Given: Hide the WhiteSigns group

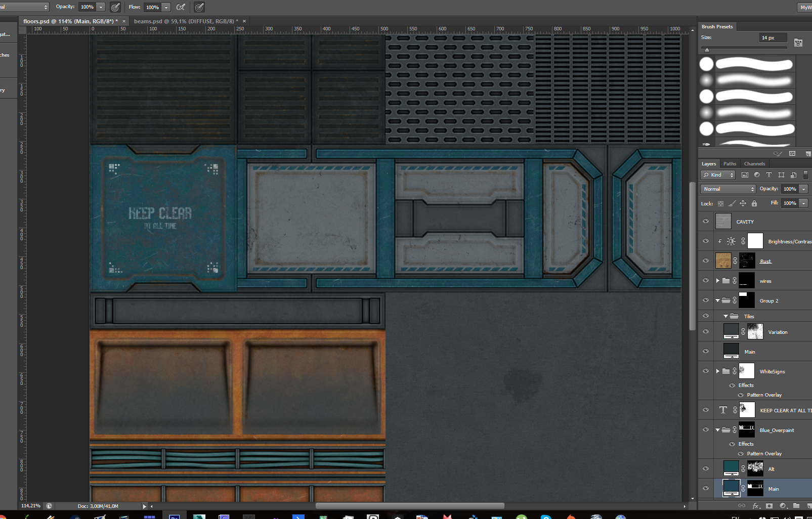Looking at the screenshot, I should click(x=706, y=371).
